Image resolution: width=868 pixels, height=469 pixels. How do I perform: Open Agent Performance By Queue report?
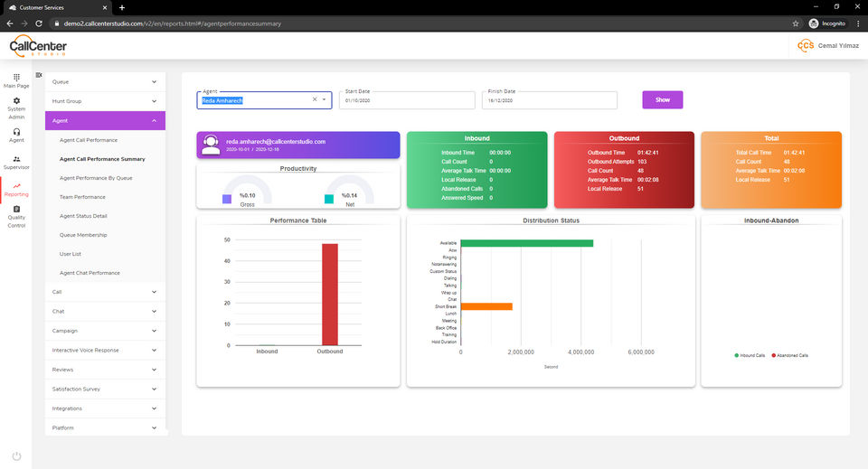(96, 178)
